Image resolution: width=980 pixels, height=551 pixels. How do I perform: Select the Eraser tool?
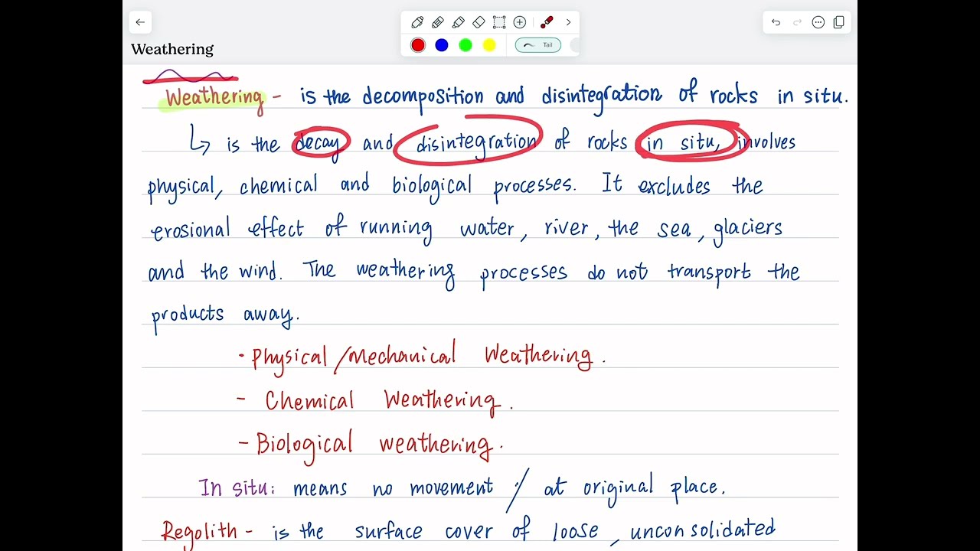[479, 22]
